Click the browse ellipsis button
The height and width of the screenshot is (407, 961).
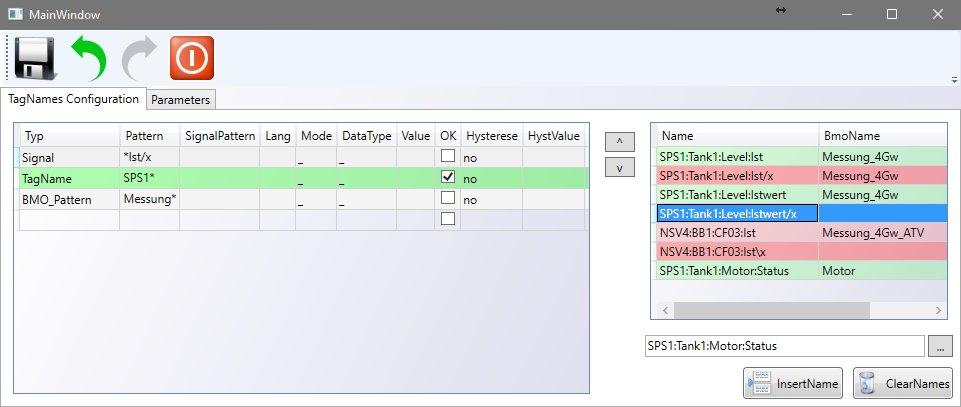tap(940, 346)
